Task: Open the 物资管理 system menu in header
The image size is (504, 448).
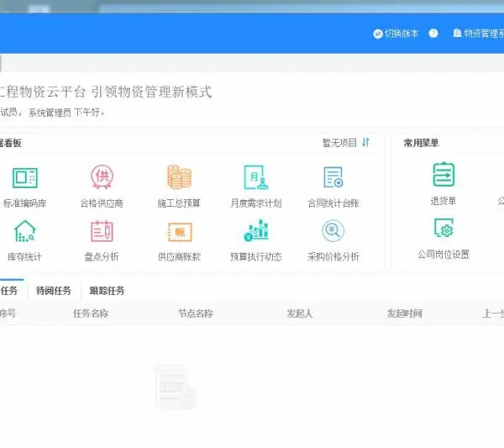Action: [x=478, y=33]
